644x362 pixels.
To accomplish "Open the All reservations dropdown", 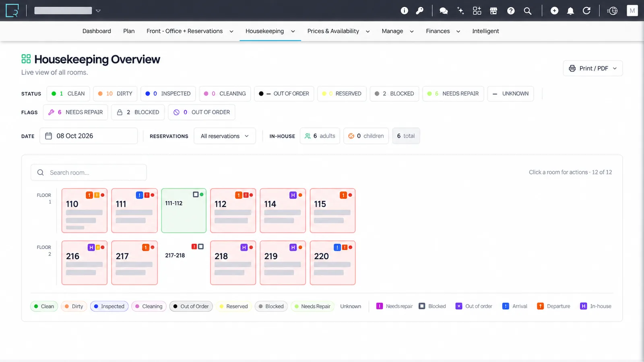I will click(x=225, y=136).
